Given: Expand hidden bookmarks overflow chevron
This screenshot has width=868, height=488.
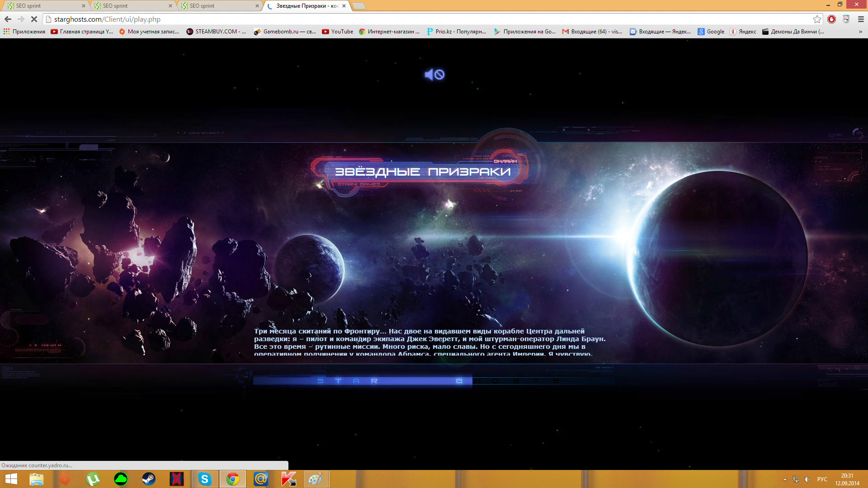Looking at the screenshot, I should pos(860,32).
